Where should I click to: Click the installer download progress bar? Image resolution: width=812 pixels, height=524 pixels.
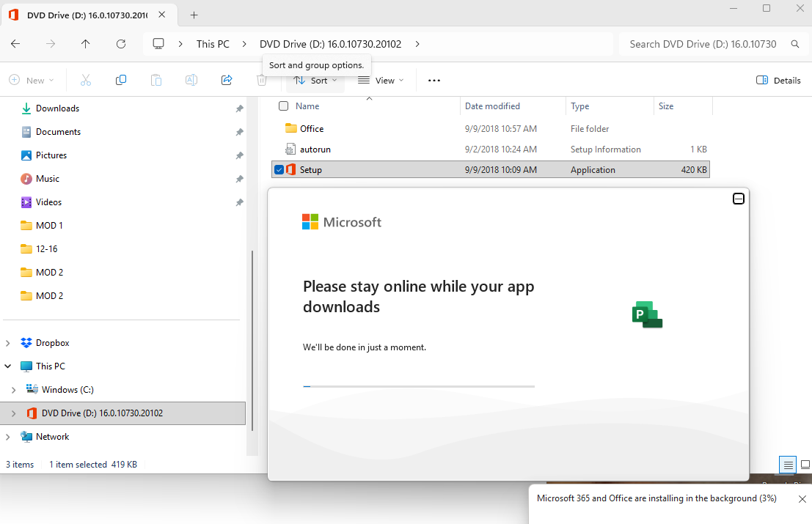tap(418, 386)
